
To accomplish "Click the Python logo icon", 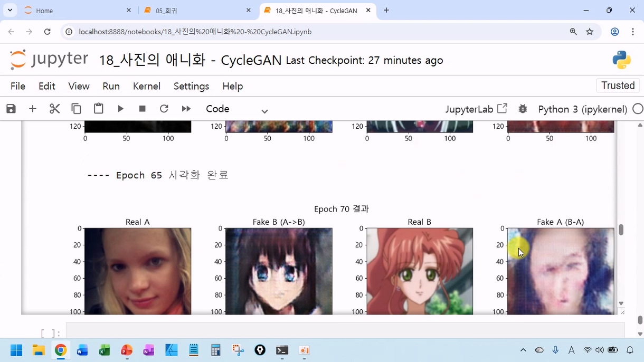I will tap(622, 60).
